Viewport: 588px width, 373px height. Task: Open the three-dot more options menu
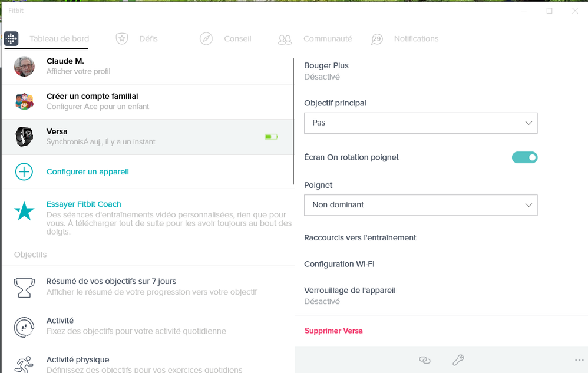(579, 360)
